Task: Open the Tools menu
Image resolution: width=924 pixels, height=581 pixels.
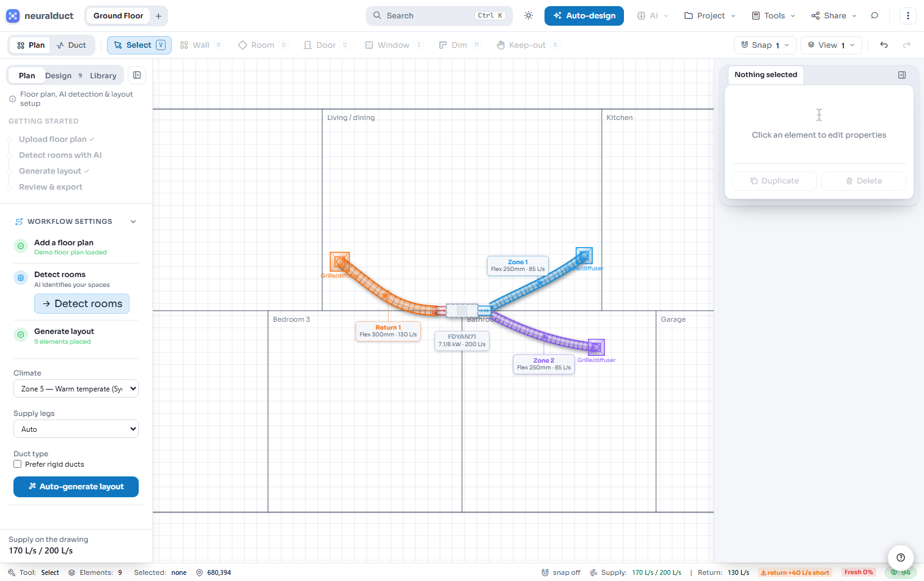Action: pyautogui.click(x=774, y=16)
